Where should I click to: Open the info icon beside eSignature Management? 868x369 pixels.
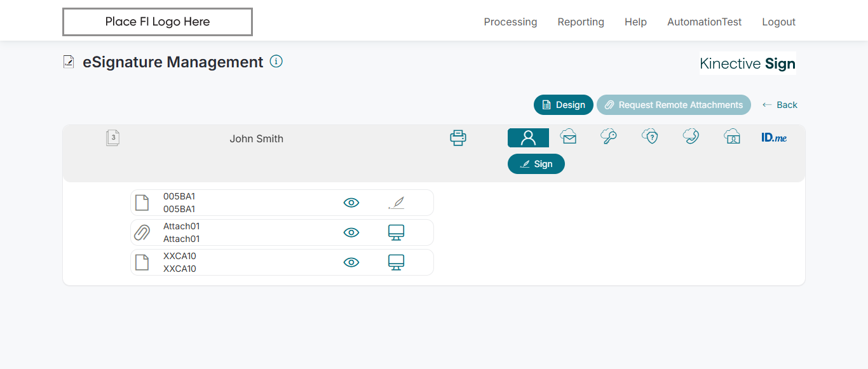(276, 62)
